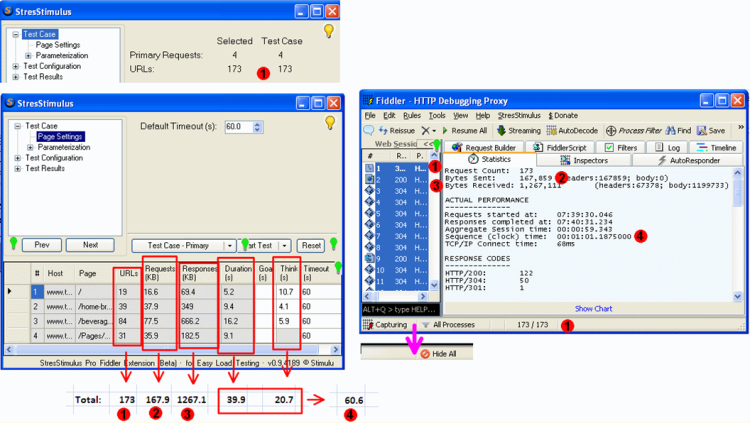Open the Help menu in Fiddler

pyautogui.click(x=483, y=116)
